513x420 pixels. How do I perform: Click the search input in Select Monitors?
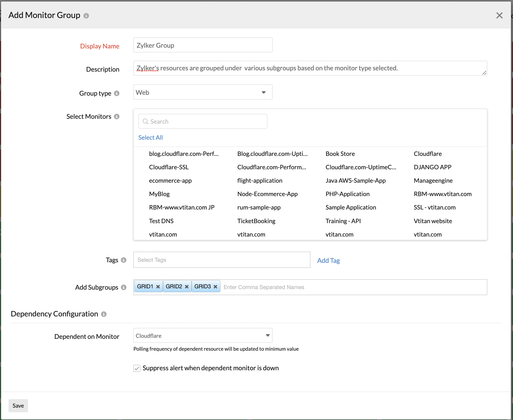203,122
